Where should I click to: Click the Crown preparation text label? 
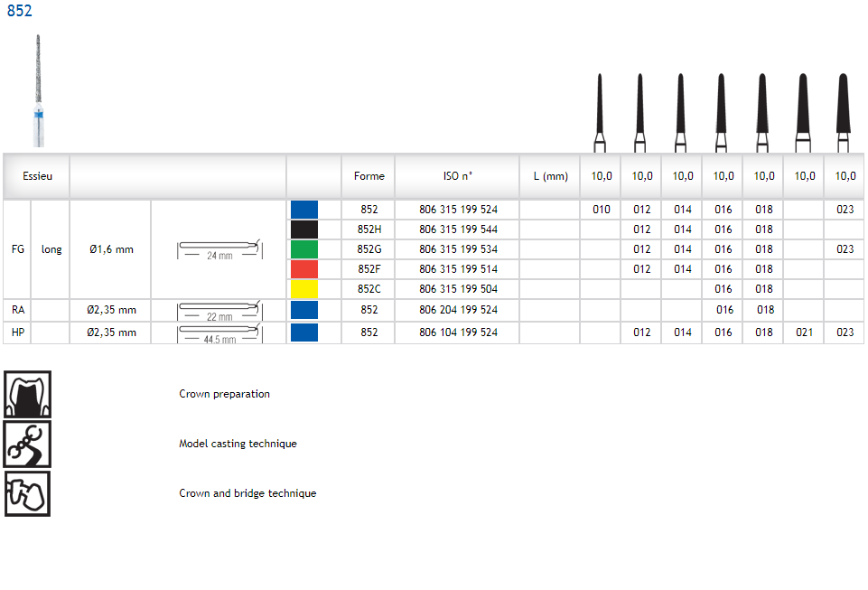(x=224, y=394)
